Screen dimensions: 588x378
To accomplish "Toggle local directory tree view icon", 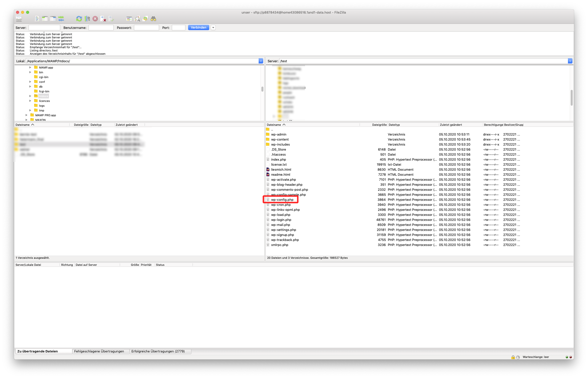I will (45, 19).
